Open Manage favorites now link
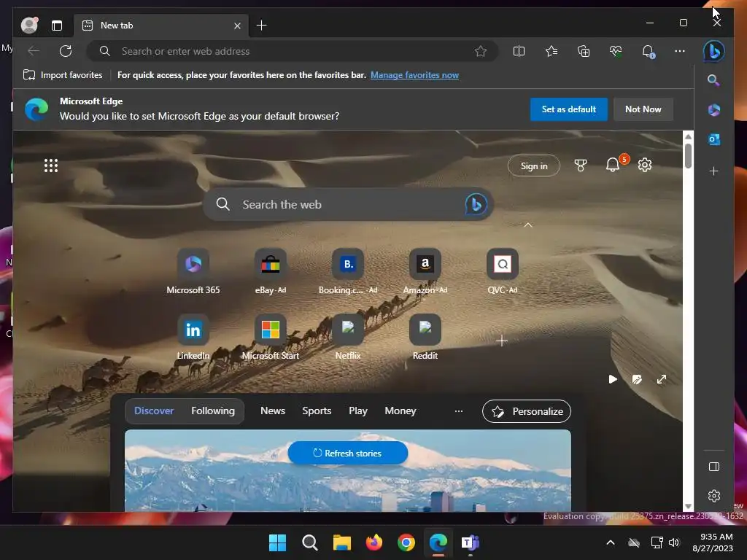 [414, 75]
